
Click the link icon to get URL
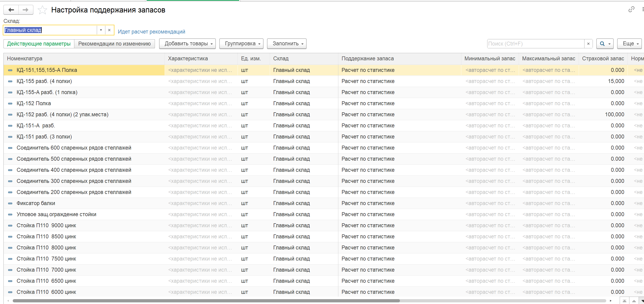click(631, 9)
